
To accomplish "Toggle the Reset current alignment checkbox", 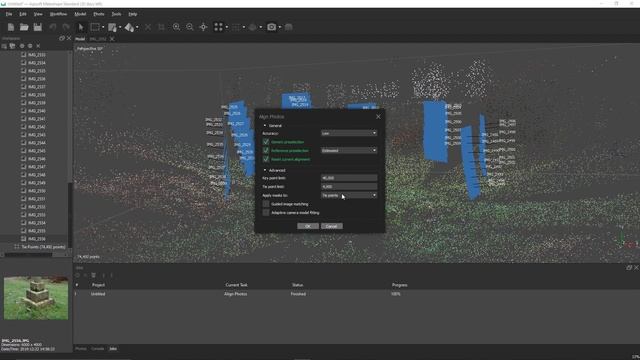I will point(266,159).
